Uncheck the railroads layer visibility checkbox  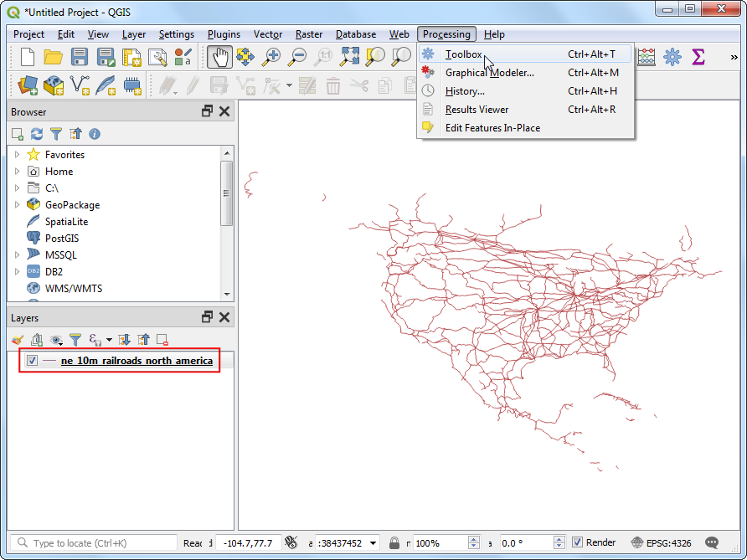pyautogui.click(x=33, y=361)
